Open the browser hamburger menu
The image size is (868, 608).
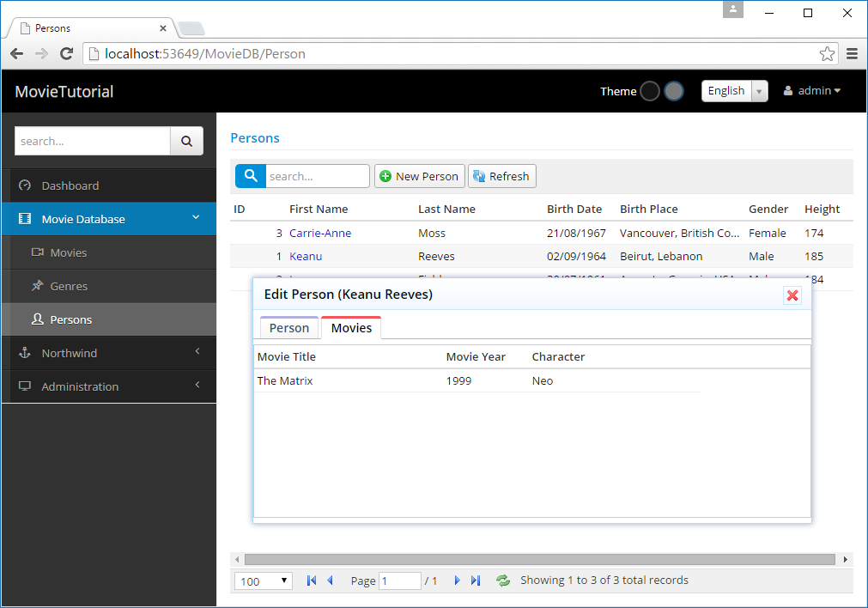click(852, 54)
